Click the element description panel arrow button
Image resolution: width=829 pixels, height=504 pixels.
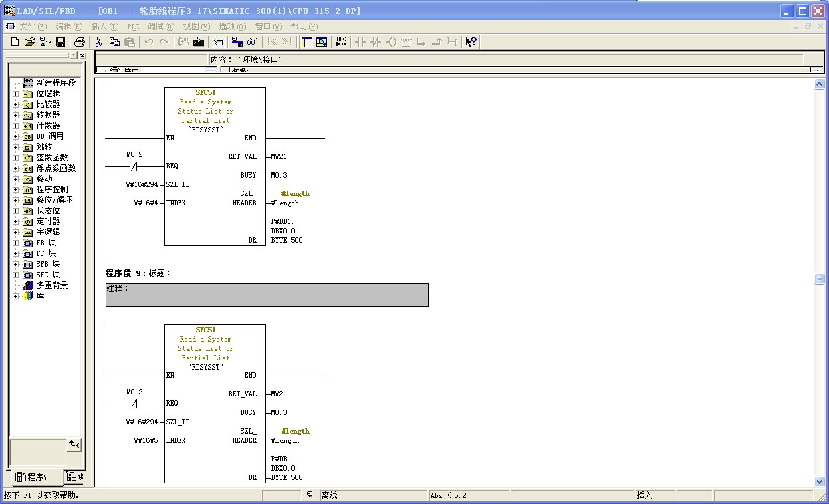[74, 444]
